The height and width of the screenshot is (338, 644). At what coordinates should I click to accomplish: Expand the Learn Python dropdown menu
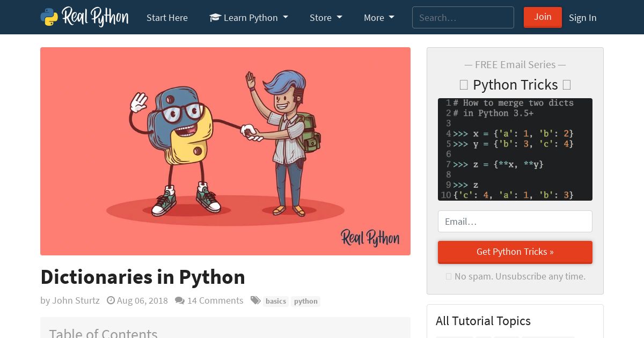248,18
